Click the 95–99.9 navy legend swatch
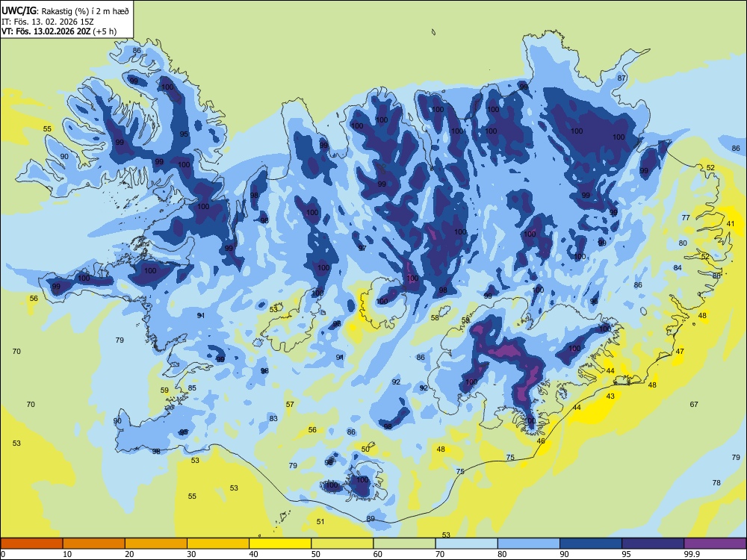Screen dimensions: 747x560 [x=653, y=544]
